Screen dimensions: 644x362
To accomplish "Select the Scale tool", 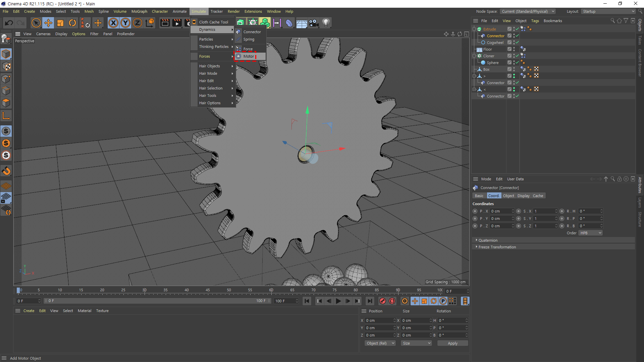I will [x=60, y=23].
